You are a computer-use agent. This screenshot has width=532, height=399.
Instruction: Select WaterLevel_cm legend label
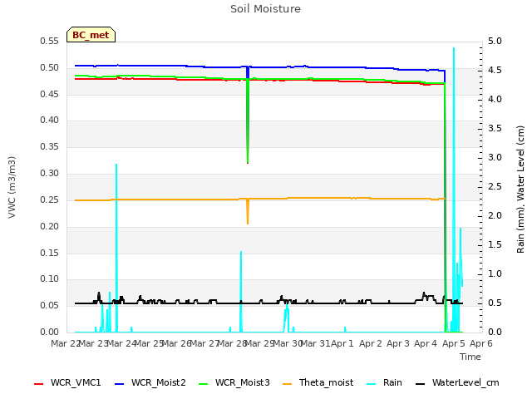click(x=465, y=382)
